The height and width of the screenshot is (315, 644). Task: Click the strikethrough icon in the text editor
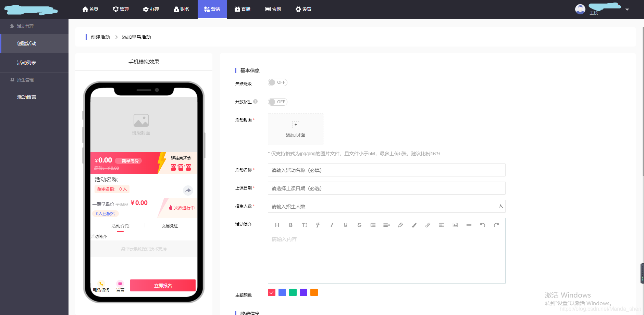[359, 225]
